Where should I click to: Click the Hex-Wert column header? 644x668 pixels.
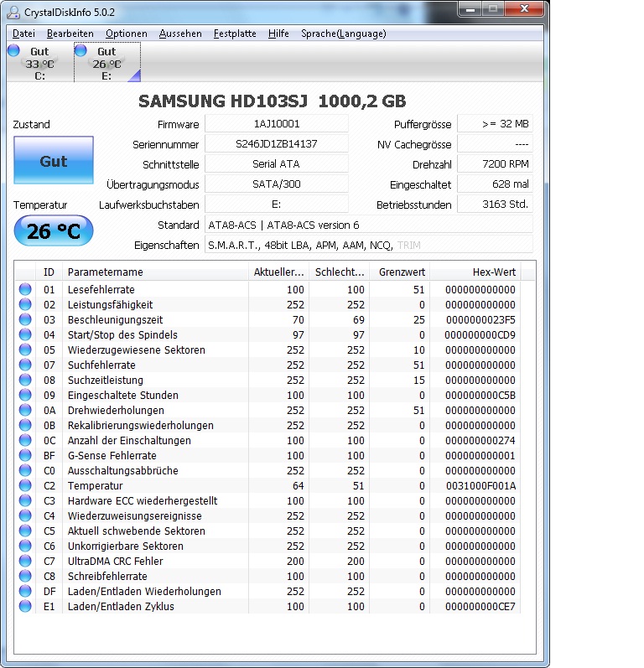475,272
